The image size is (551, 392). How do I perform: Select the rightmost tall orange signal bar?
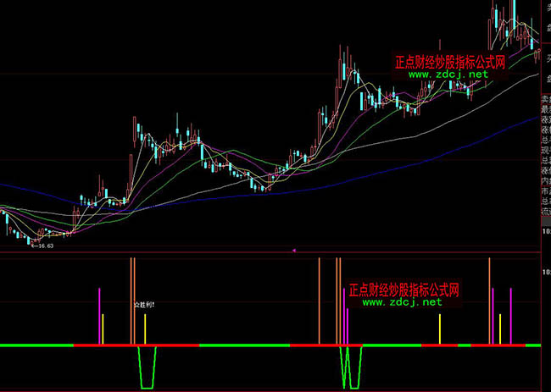490,301
